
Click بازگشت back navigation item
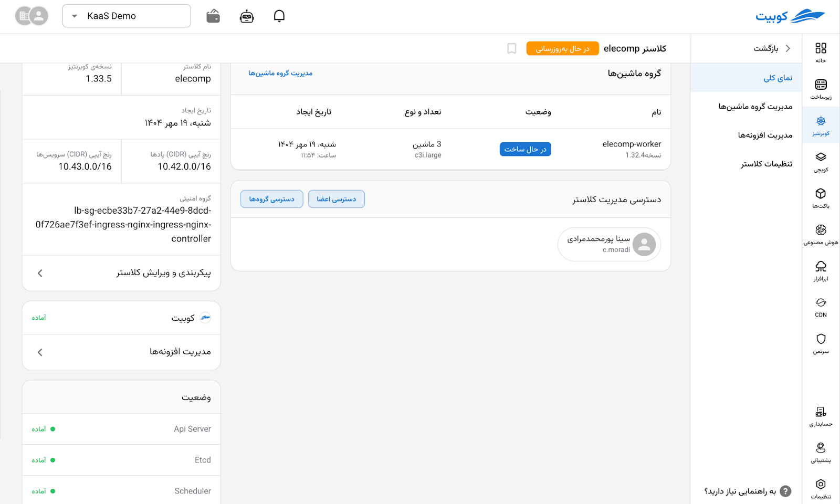pyautogui.click(x=771, y=48)
